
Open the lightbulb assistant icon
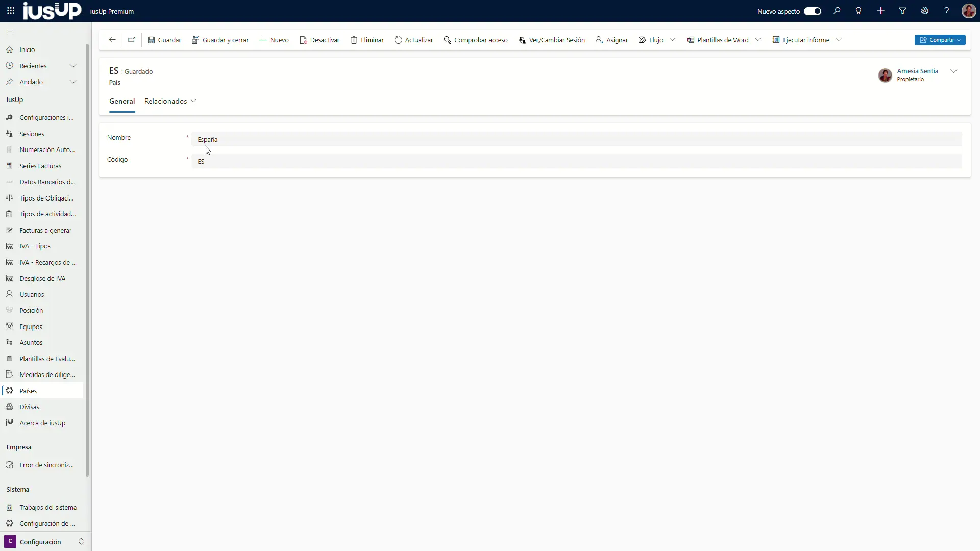tap(859, 11)
